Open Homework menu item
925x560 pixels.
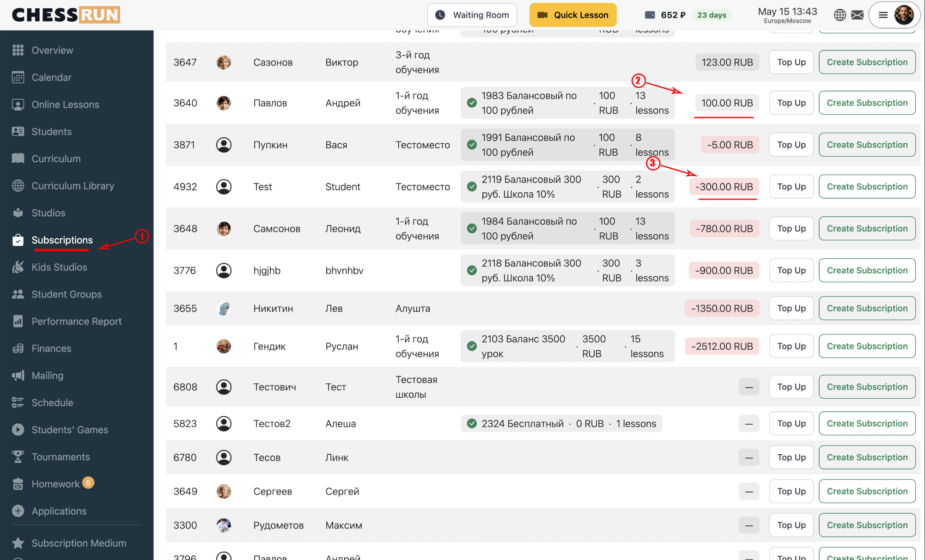coord(55,484)
